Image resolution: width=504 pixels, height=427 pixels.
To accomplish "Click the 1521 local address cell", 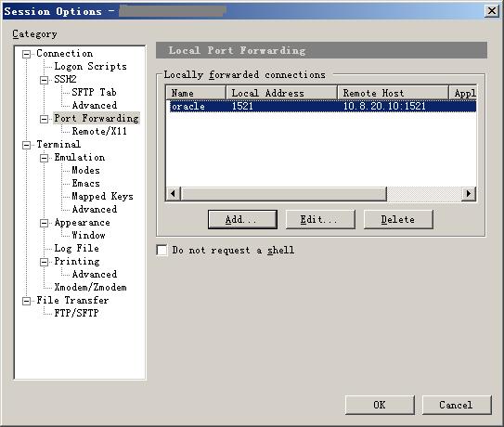I will pyautogui.click(x=242, y=107).
